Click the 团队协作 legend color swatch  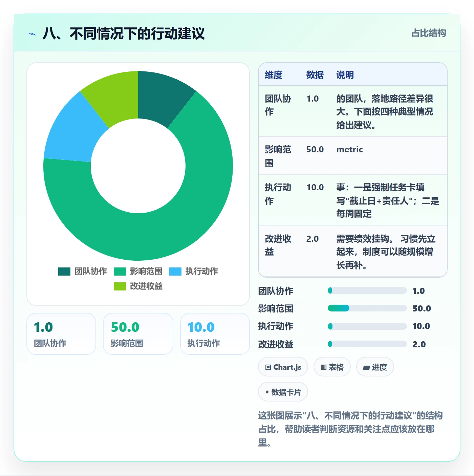[64, 272]
